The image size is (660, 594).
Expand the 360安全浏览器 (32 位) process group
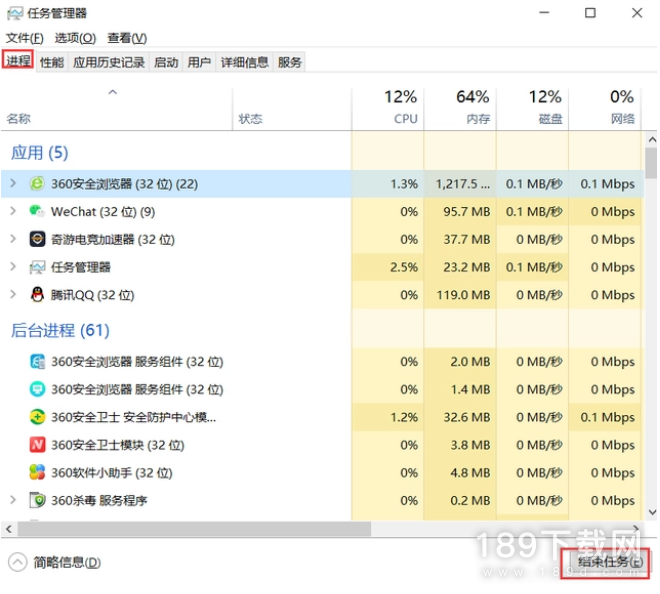tap(13, 184)
